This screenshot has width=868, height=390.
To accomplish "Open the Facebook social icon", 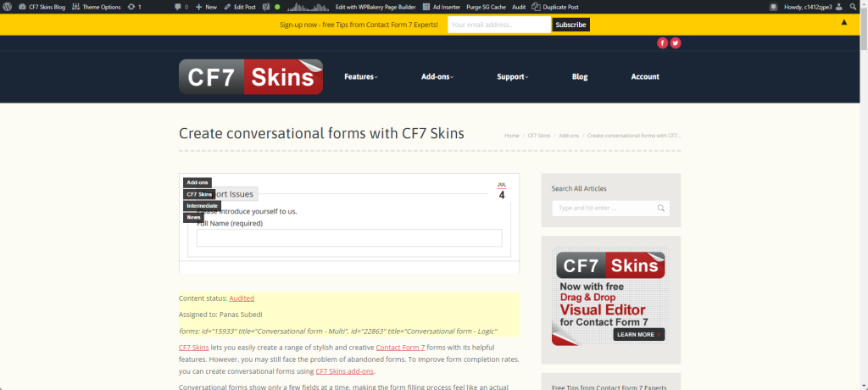I will tap(663, 43).
